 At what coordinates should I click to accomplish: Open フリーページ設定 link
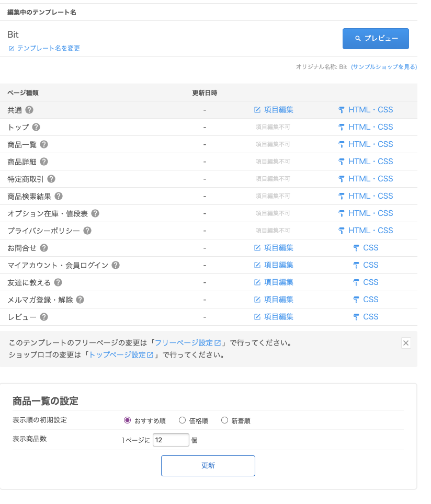pos(188,343)
